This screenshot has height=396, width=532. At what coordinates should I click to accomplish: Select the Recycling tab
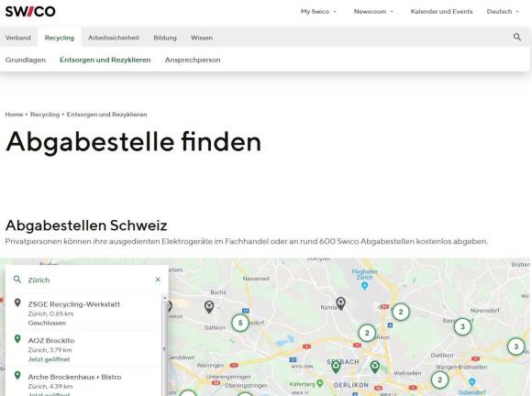pos(60,38)
